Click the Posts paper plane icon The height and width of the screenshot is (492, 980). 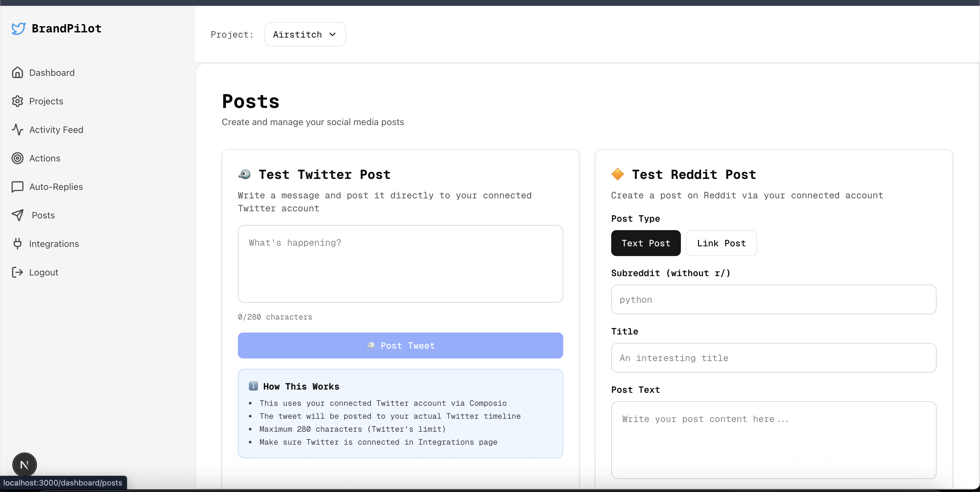click(17, 215)
